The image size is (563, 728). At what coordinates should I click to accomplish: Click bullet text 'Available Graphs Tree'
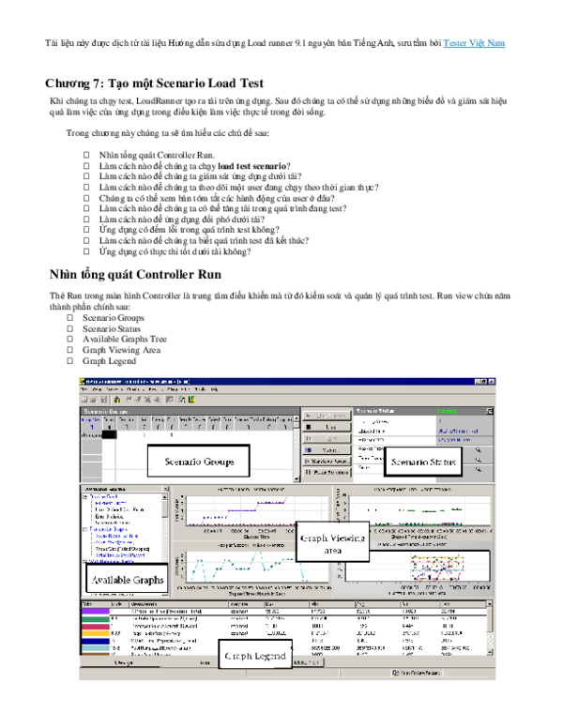pos(125,340)
